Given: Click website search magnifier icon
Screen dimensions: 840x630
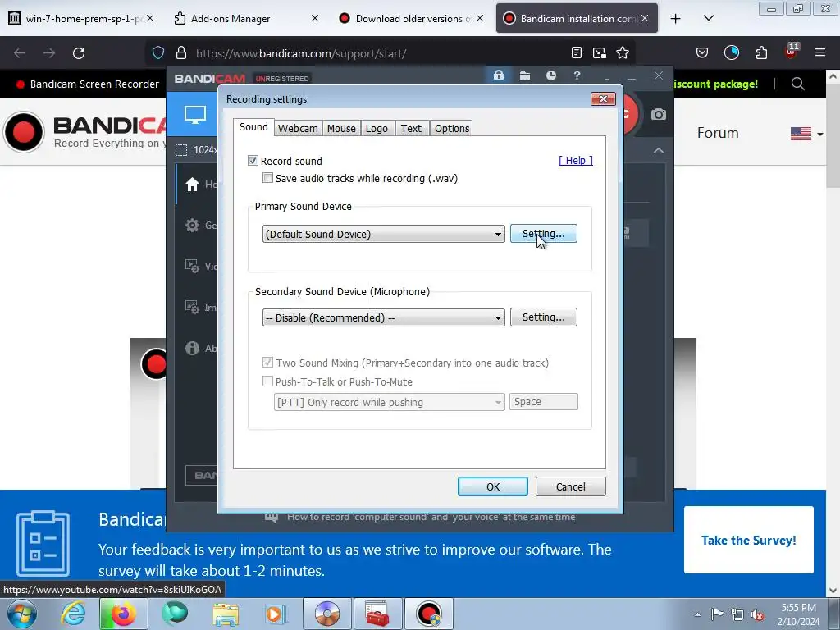Looking at the screenshot, I should (x=797, y=84).
